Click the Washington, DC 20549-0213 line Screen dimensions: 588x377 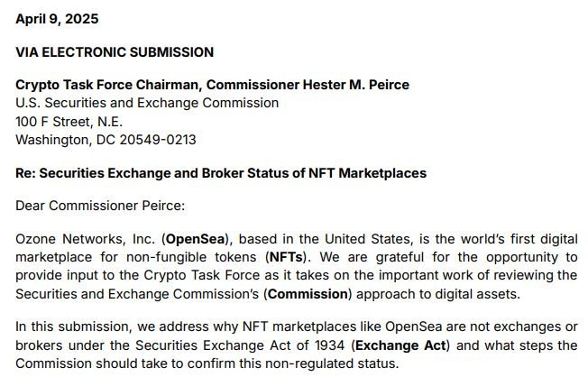point(106,140)
